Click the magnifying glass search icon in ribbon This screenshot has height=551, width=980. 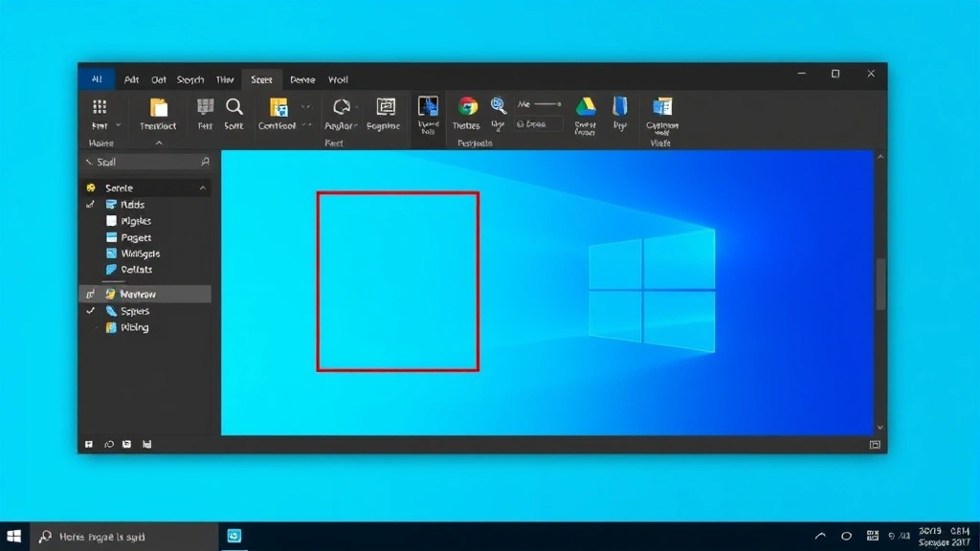pos(234,106)
